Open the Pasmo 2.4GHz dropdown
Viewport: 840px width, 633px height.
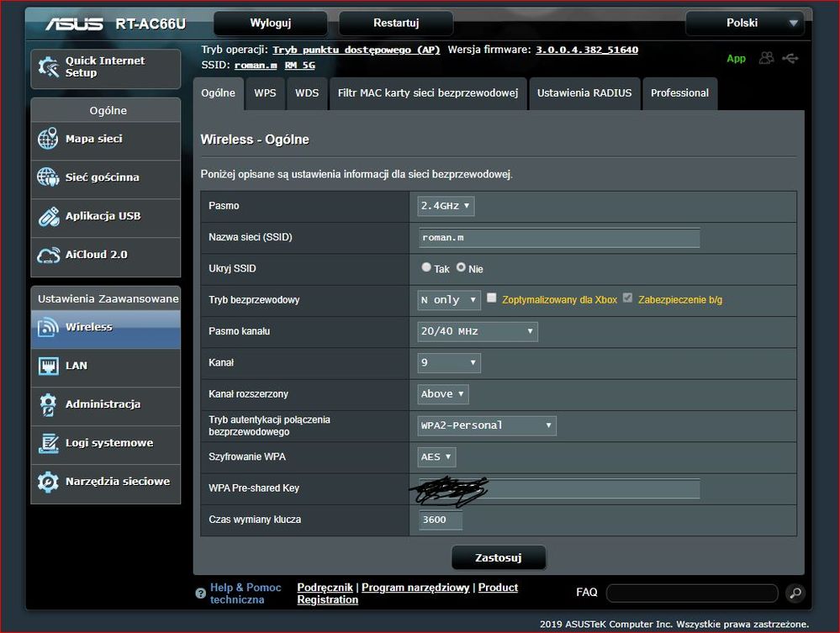pyautogui.click(x=446, y=206)
